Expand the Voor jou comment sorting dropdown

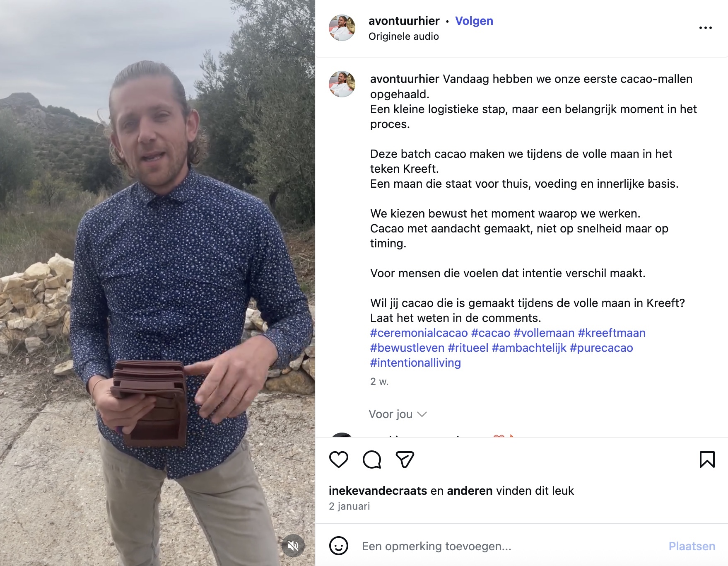pos(398,414)
